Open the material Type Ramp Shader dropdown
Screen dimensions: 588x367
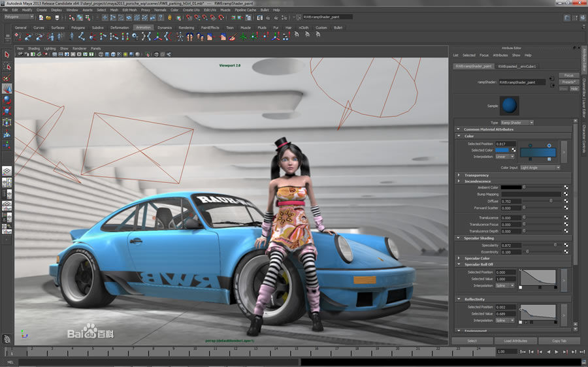coord(517,123)
